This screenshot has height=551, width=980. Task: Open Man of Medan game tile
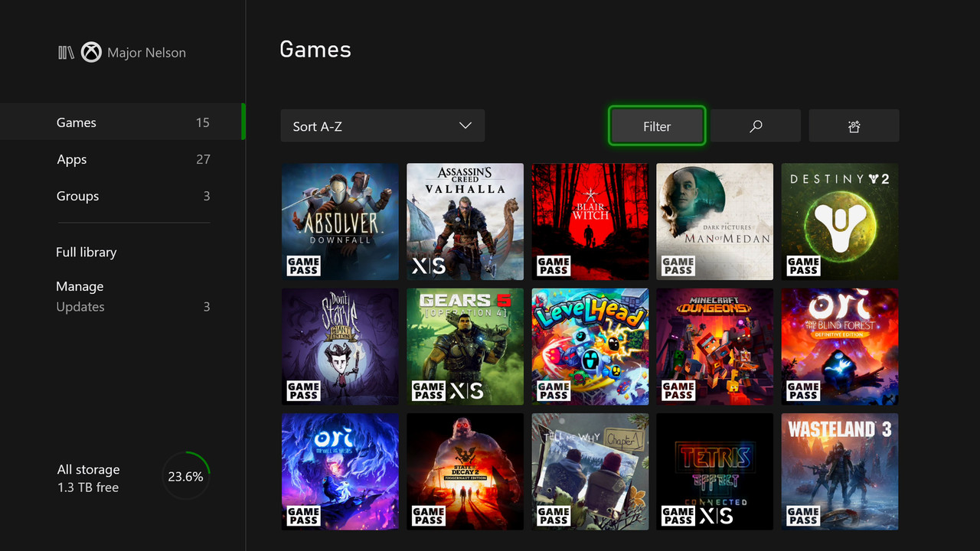pyautogui.click(x=715, y=221)
